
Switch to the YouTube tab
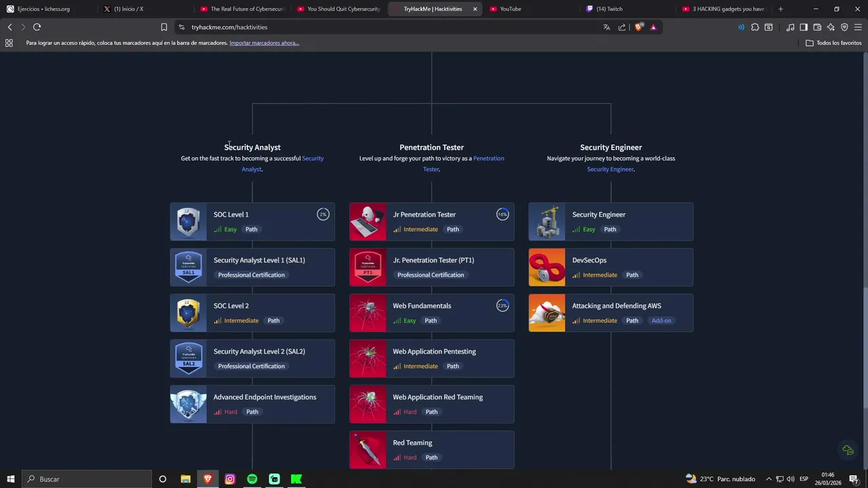tap(532, 9)
